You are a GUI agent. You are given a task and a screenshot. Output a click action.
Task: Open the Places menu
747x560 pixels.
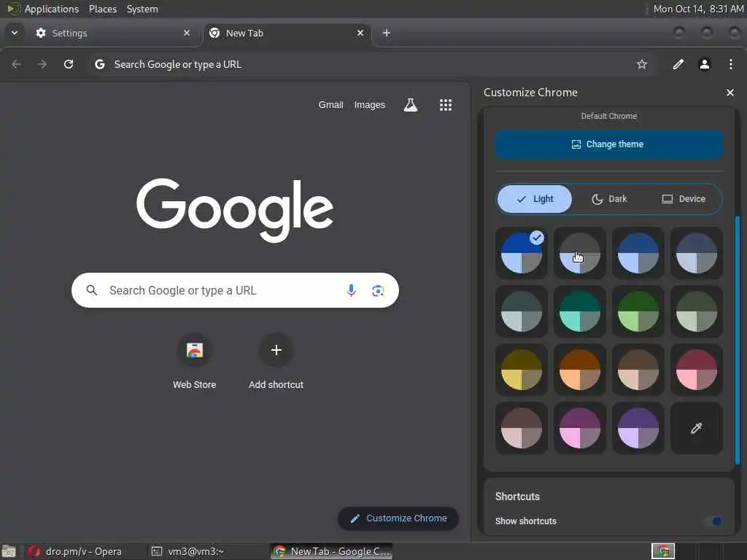103,9
